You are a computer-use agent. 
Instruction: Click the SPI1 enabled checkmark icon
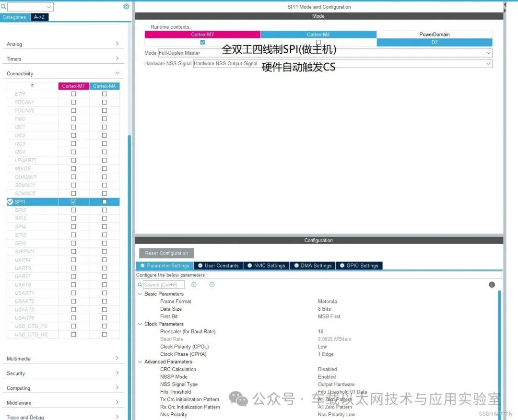coord(10,202)
